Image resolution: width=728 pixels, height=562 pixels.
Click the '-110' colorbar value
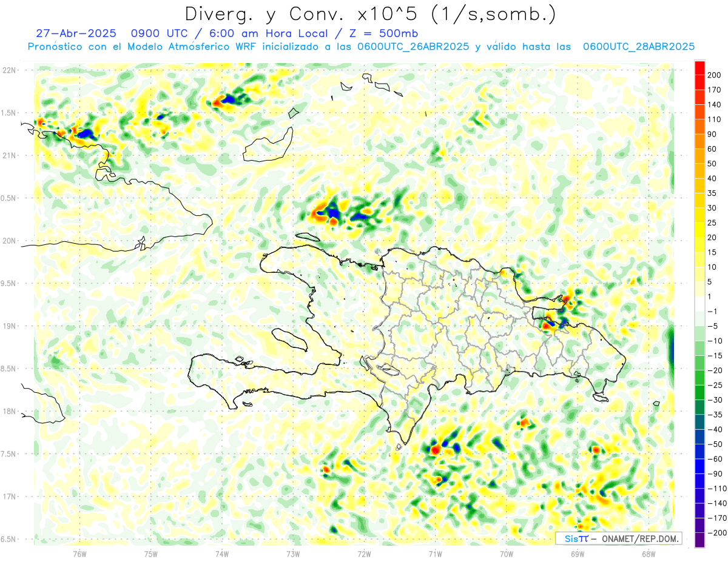(x=716, y=489)
